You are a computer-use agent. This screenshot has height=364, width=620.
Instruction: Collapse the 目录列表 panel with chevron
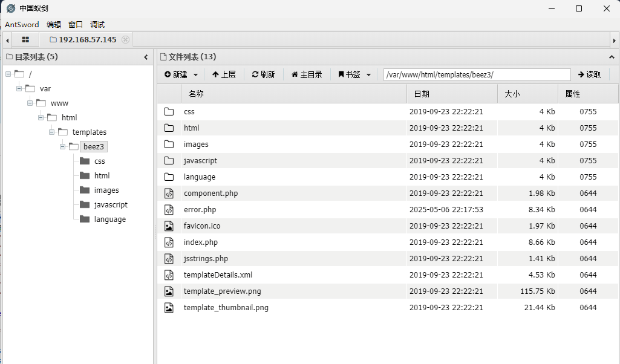pyautogui.click(x=146, y=57)
